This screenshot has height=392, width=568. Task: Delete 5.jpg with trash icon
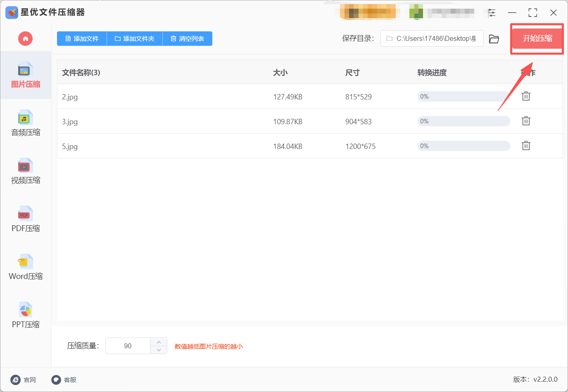point(526,146)
